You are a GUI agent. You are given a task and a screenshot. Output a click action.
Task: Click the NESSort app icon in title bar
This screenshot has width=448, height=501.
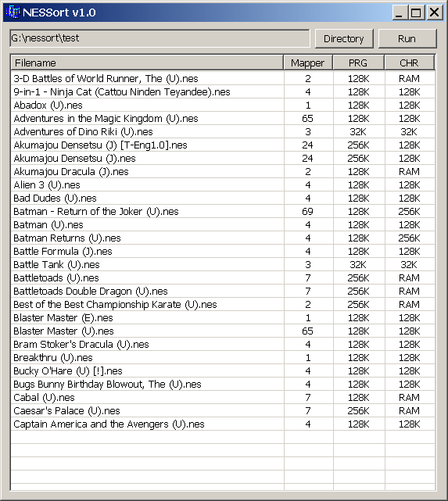(13, 13)
